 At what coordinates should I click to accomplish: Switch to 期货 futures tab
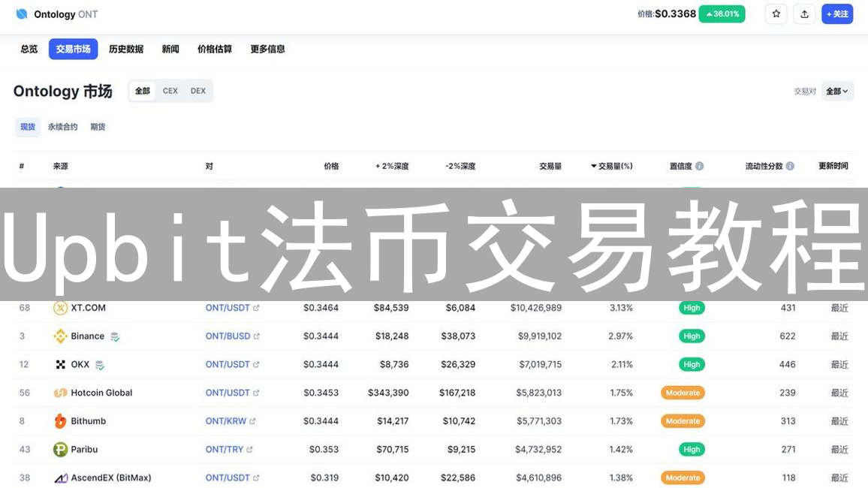(x=98, y=127)
